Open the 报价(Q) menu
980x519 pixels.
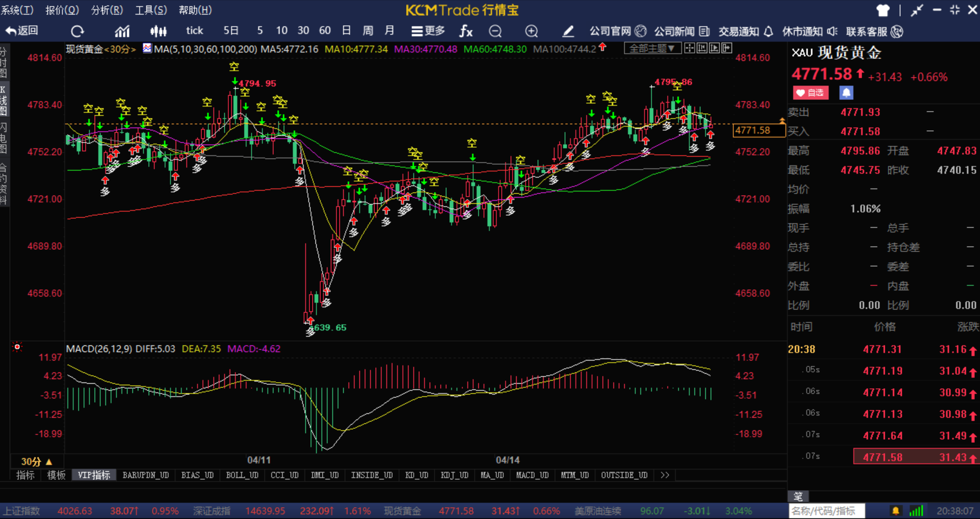point(62,10)
